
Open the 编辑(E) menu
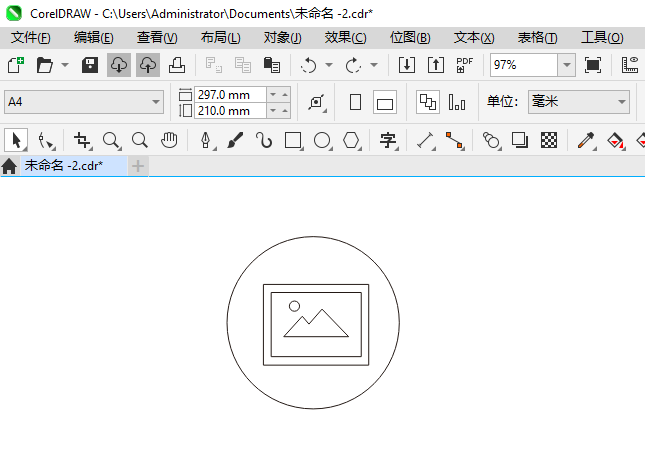coord(94,38)
